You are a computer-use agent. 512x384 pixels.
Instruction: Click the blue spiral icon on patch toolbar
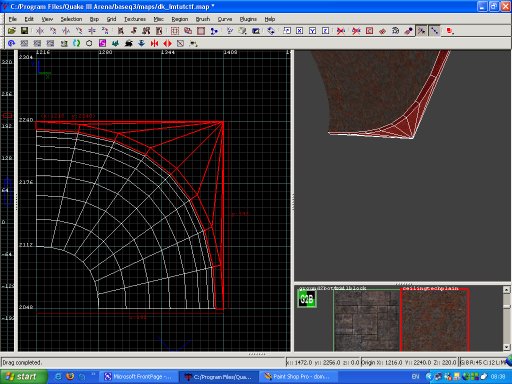[11, 43]
